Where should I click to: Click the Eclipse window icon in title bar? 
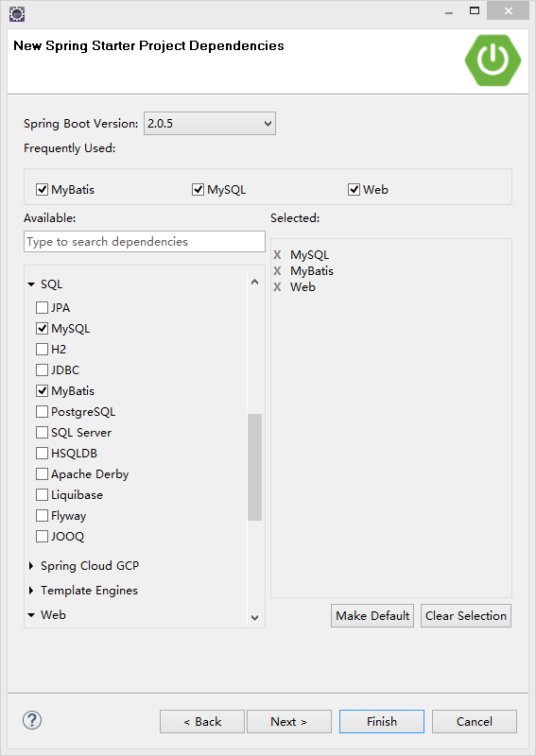click(17, 13)
